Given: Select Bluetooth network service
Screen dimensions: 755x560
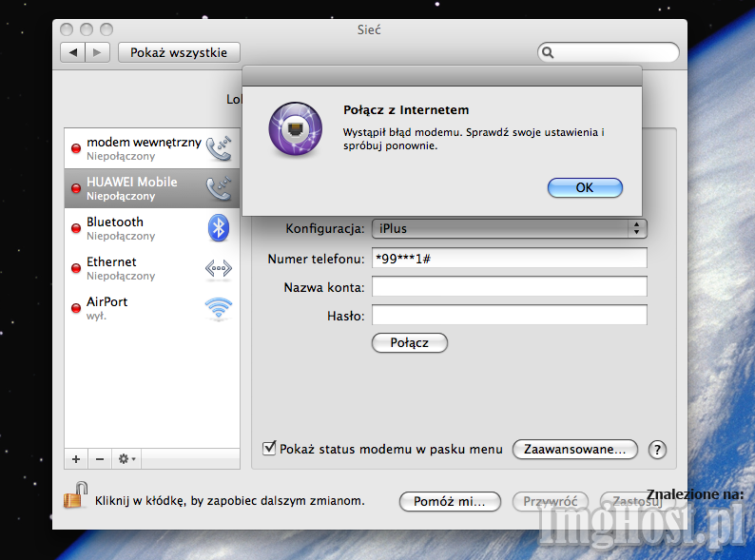Looking at the screenshot, I should (x=152, y=228).
